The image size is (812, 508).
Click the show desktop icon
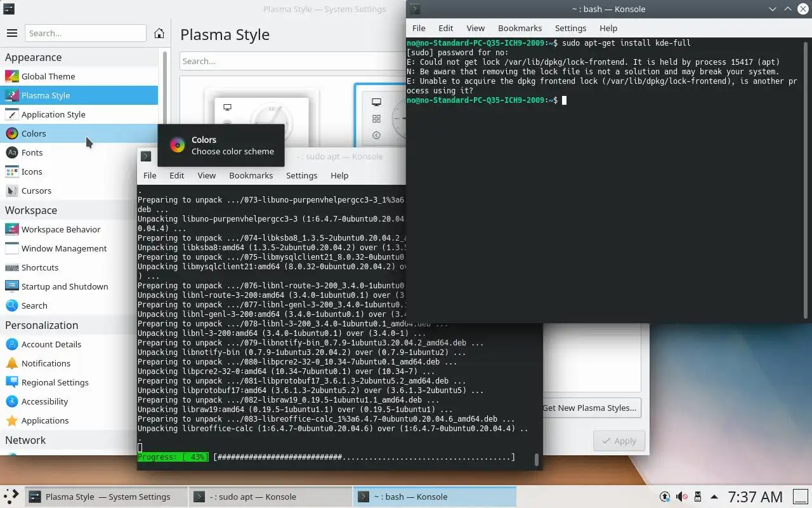[x=801, y=497]
